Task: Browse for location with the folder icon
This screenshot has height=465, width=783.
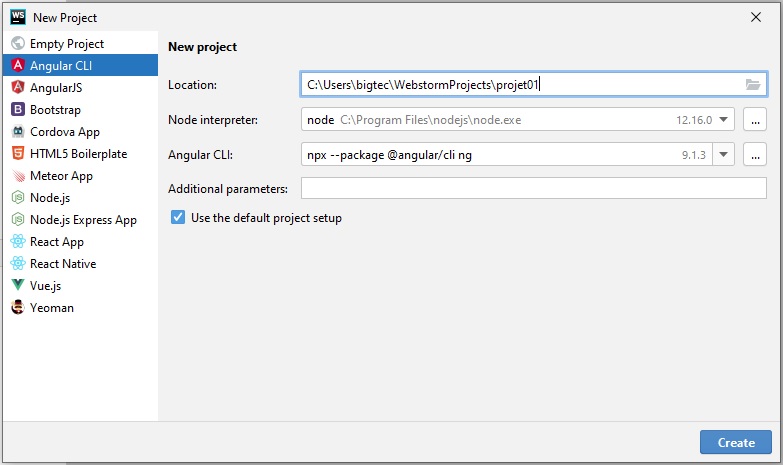Action: coord(753,84)
